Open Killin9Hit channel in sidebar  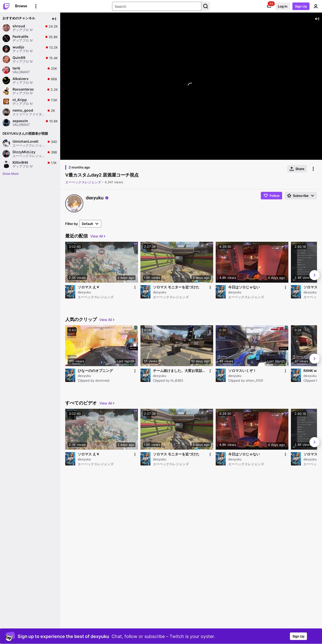coord(30,164)
